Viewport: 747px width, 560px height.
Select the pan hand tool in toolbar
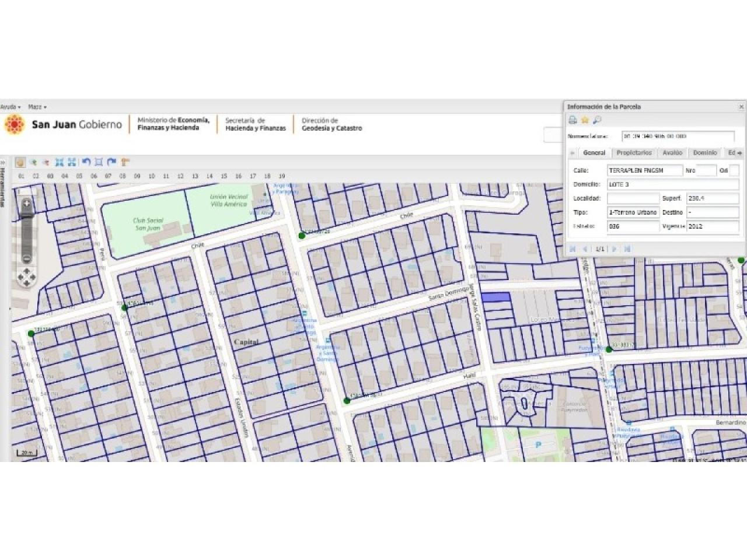[x=20, y=162]
